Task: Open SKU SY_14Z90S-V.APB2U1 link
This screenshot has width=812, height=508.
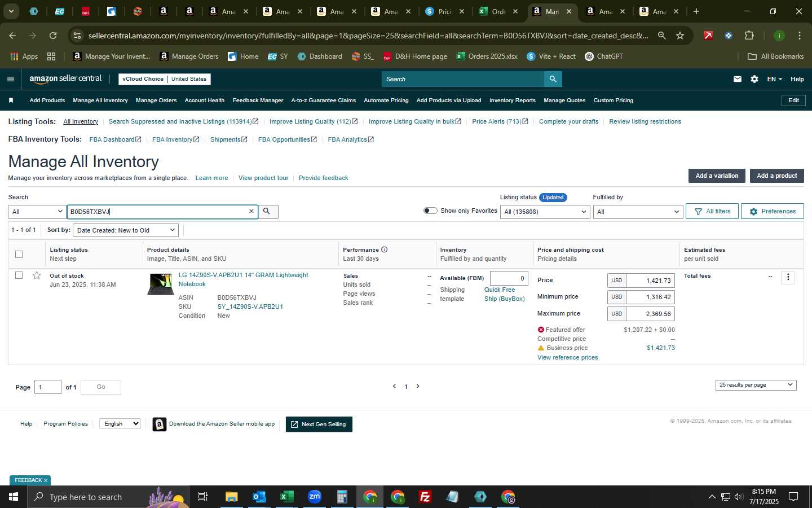Action: click(250, 307)
